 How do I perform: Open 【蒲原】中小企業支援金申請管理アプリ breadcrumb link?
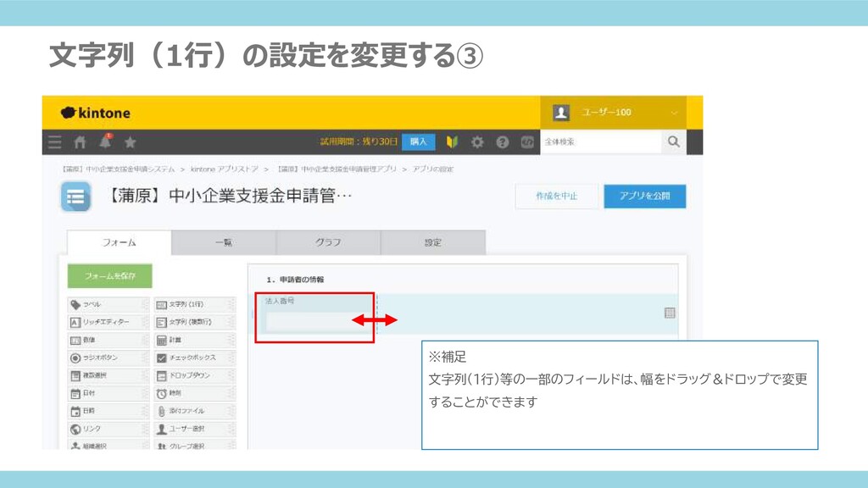337,169
